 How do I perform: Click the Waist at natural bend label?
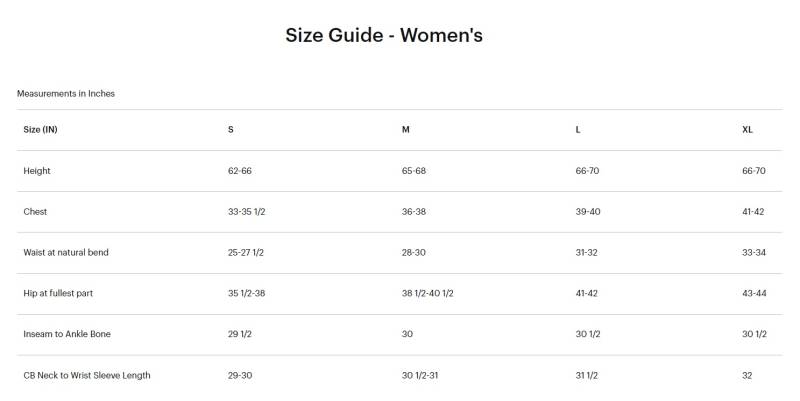(x=66, y=253)
